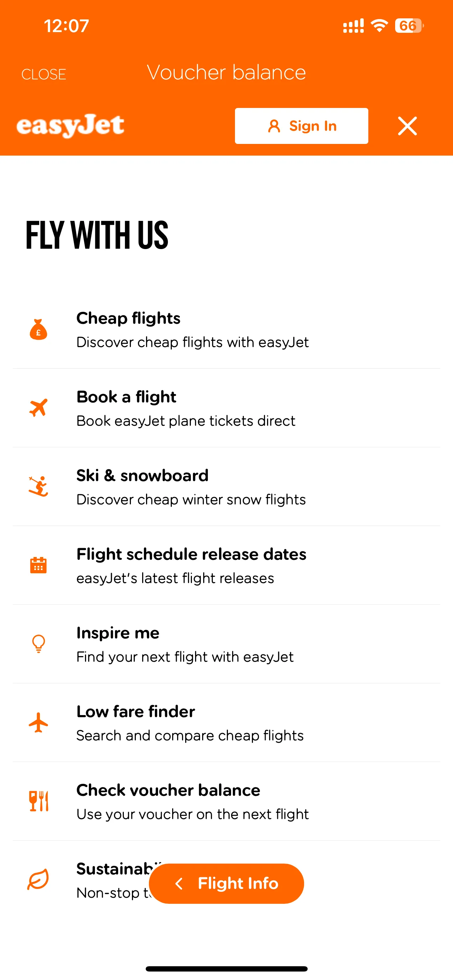The height and width of the screenshot is (980, 453).
Task: Tap the money bag Cheap flights icon
Action: pyautogui.click(x=38, y=329)
